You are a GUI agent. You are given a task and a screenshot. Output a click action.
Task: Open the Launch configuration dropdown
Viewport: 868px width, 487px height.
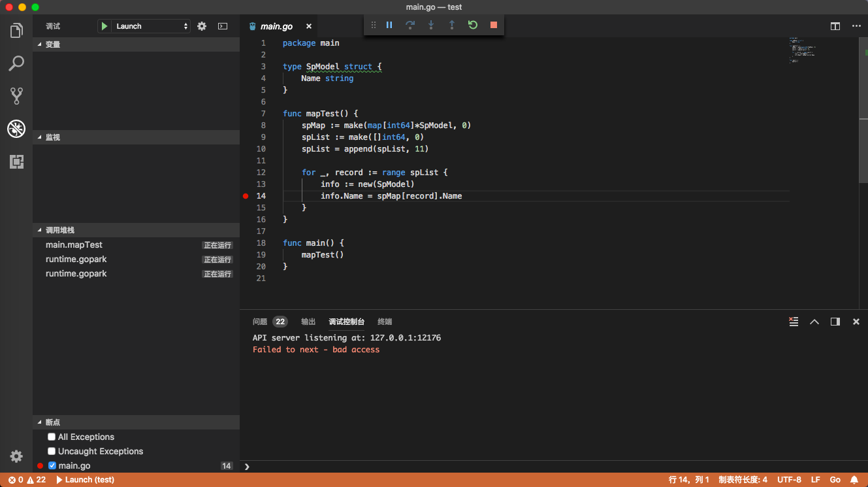coord(152,26)
